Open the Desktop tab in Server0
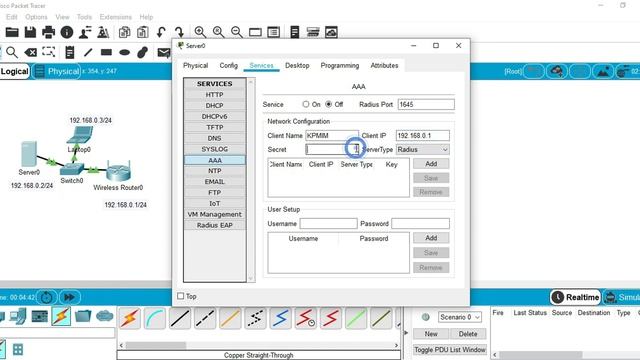This screenshot has width=640, height=360. click(x=297, y=65)
